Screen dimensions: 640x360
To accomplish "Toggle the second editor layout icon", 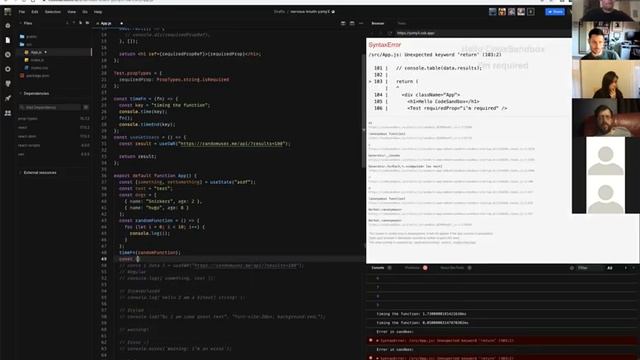I will pos(352,24).
